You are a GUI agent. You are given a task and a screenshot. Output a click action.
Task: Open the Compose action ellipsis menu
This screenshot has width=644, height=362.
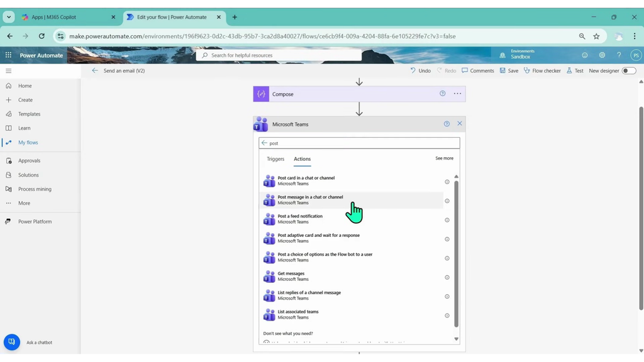457,94
